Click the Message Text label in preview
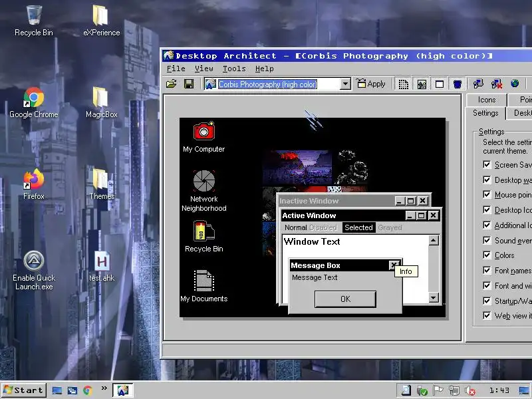Screen dimensions: 532x399 (315, 277)
